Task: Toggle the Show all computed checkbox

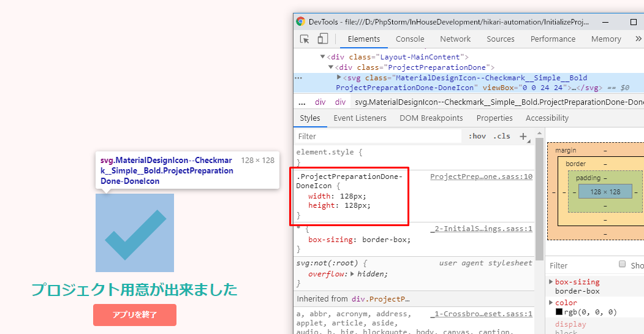Action: [622, 264]
